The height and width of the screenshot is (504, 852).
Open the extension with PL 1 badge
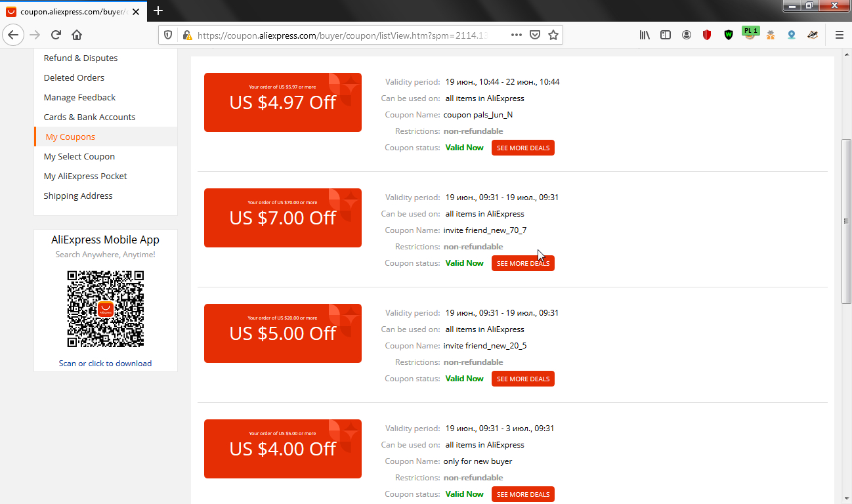point(750,33)
